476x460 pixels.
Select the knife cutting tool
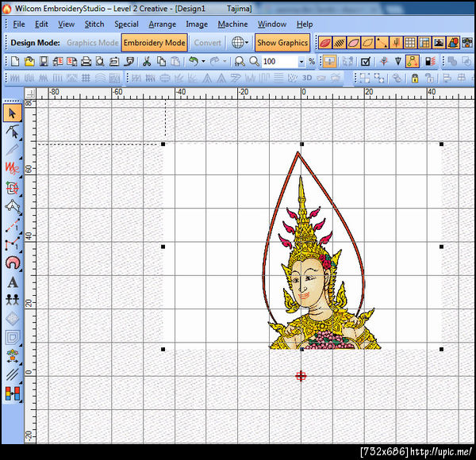pos(12,150)
